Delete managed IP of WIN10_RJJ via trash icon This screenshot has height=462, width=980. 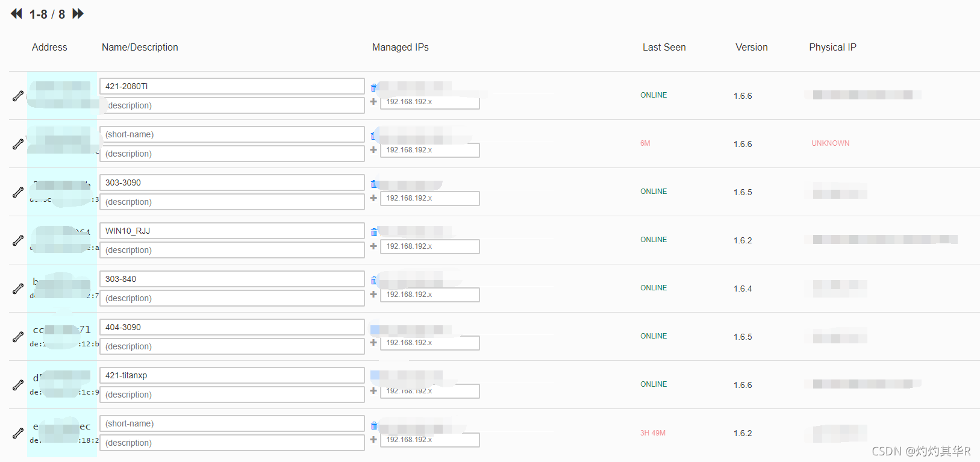[x=373, y=232]
